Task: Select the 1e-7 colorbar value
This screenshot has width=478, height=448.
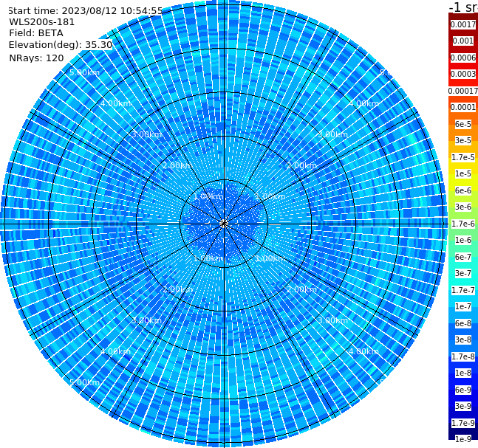Action: click(463, 306)
